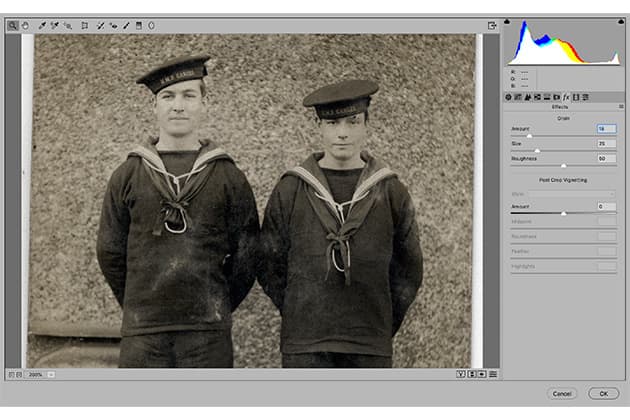Click the zoom in plus button
Image resolution: width=630 pixels, height=420 pixels.
click(x=19, y=374)
